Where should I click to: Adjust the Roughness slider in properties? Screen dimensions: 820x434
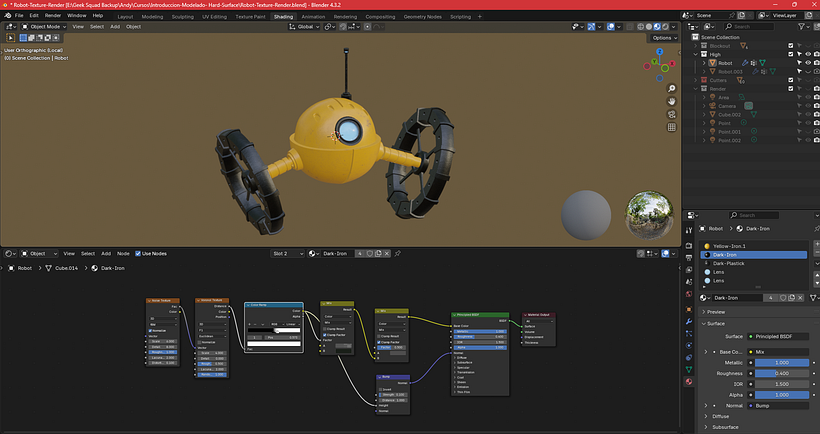tap(782, 373)
